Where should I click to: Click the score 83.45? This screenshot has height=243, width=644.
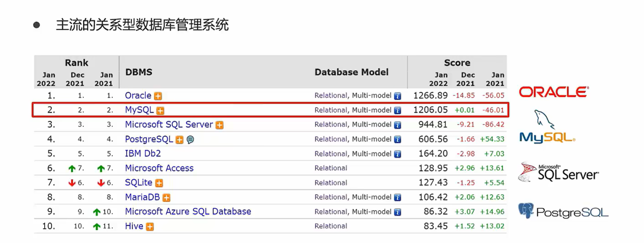pyautogui.click(x=435, y=226)
